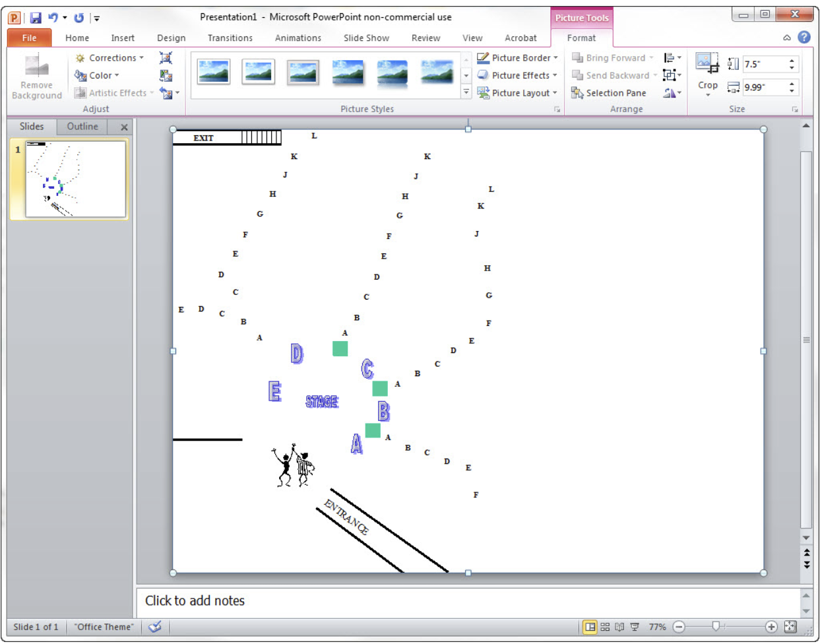Minimize the ribbon with caret icon
The width and height of the screenshot is (822, 644).
(787, 38)
